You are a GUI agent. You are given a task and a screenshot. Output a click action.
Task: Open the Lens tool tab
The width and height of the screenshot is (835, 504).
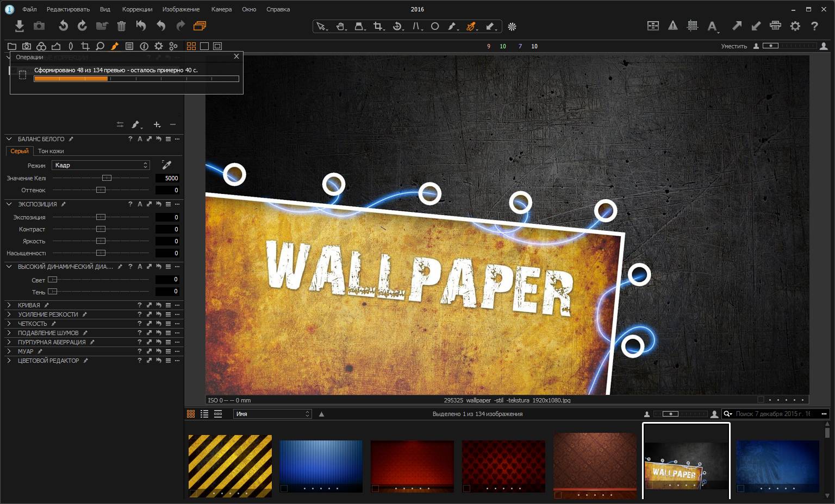[71, 46]
